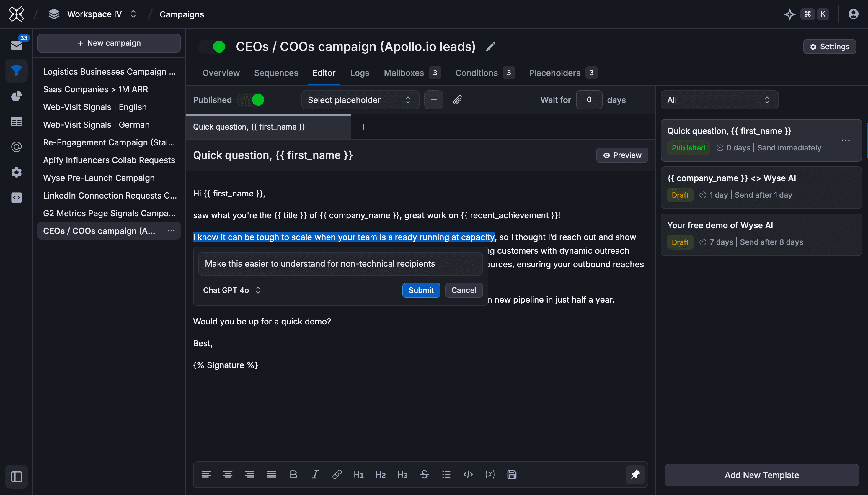The height and width of the screenshot is (495, 868).
Task: Click Add New Template button
Action: (x=761, y=475)
